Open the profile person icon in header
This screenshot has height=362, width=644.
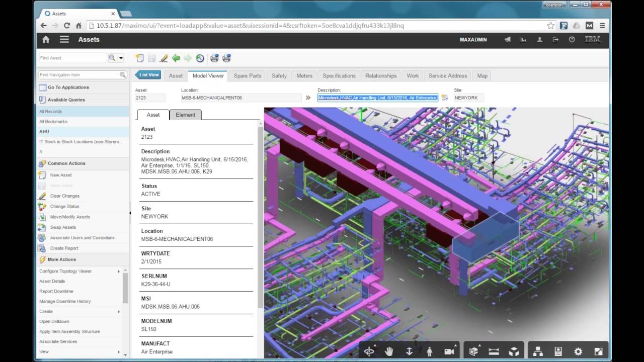(539, 40)
